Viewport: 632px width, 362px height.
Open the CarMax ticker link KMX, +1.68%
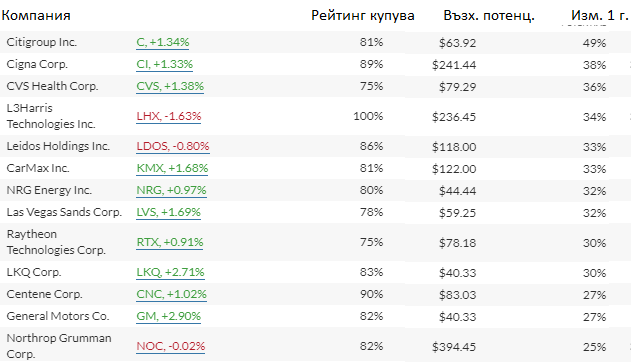pyautogui.click(x=172, y=169)
